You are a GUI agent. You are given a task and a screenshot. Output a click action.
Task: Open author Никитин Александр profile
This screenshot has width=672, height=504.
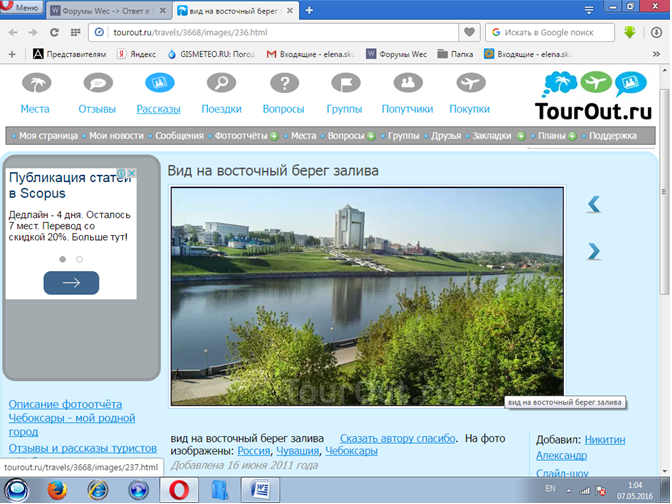[x=581, y=447]
